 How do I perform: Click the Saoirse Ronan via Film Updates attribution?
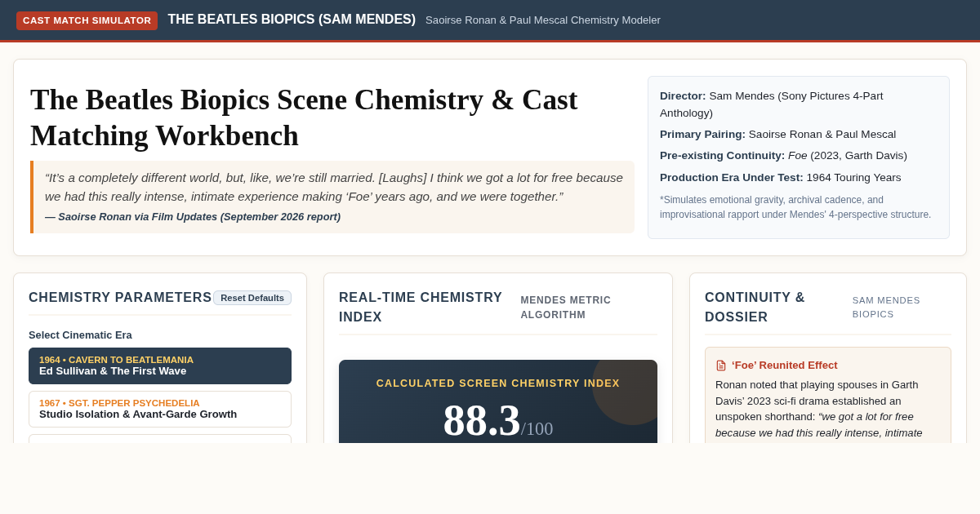click(x=193, y=217)
